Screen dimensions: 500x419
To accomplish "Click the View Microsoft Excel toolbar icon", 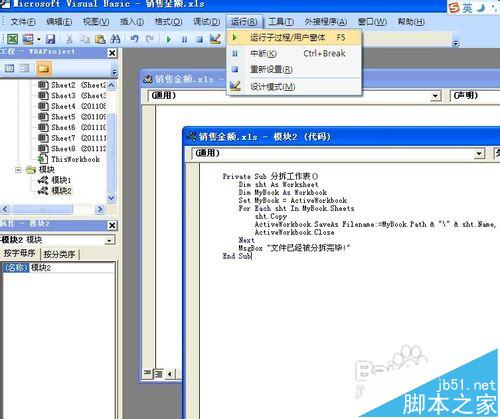I will [x=13, y=39].
